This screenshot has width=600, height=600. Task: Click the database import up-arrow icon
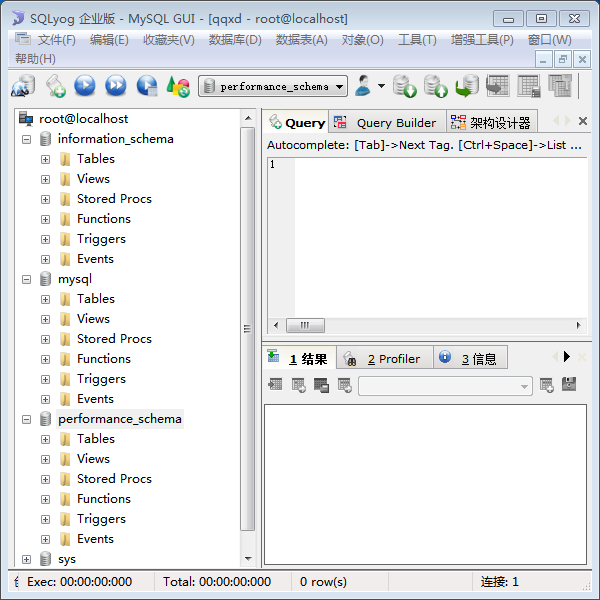[x=436, y=86]
